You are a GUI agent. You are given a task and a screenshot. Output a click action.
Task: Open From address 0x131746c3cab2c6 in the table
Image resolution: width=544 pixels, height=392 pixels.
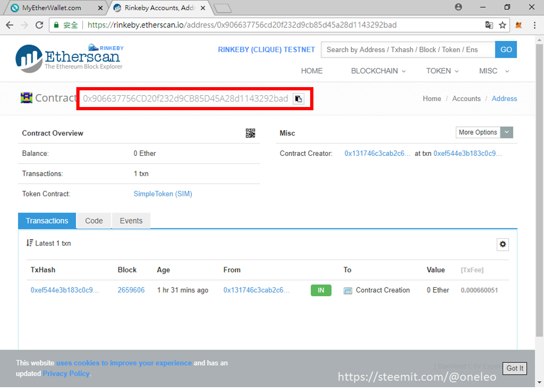256,290
